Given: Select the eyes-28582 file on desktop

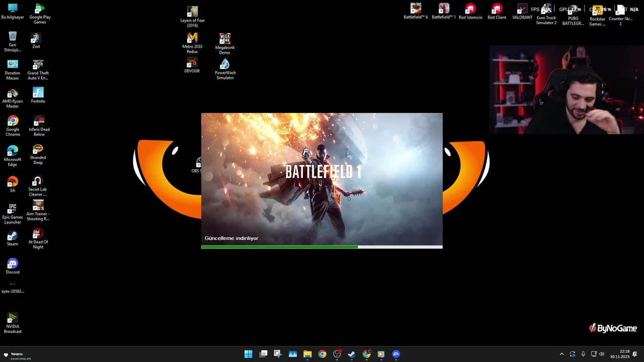Looking at the screenshot, I should pyautogui.click(x=13, y=288).
